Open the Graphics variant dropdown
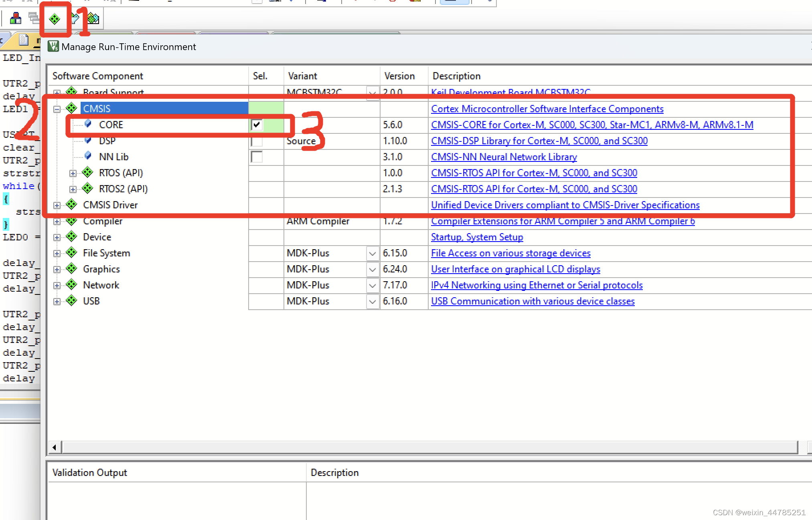This screenshot has height=520, width=812. 373,269
